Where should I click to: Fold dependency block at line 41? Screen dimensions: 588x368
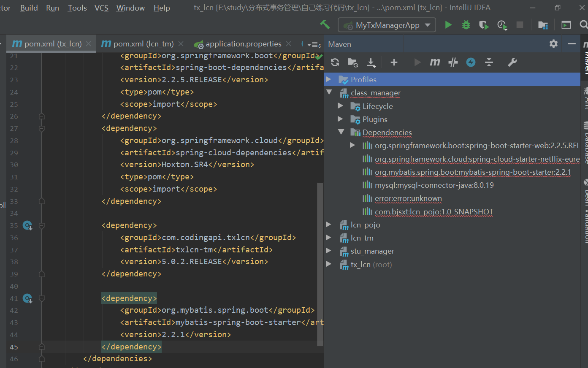click(x=41, y=299)
